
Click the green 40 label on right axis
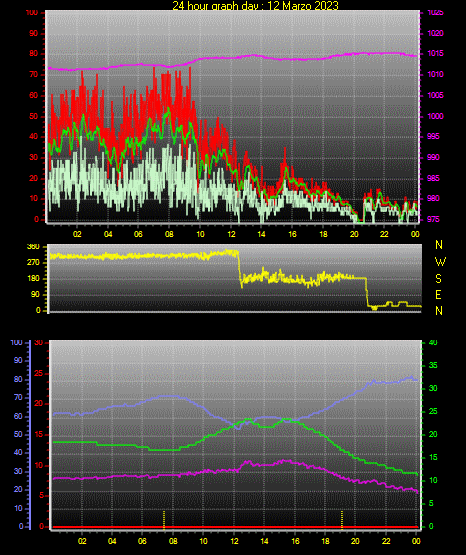pyautogui.click(x=433, y=343)
